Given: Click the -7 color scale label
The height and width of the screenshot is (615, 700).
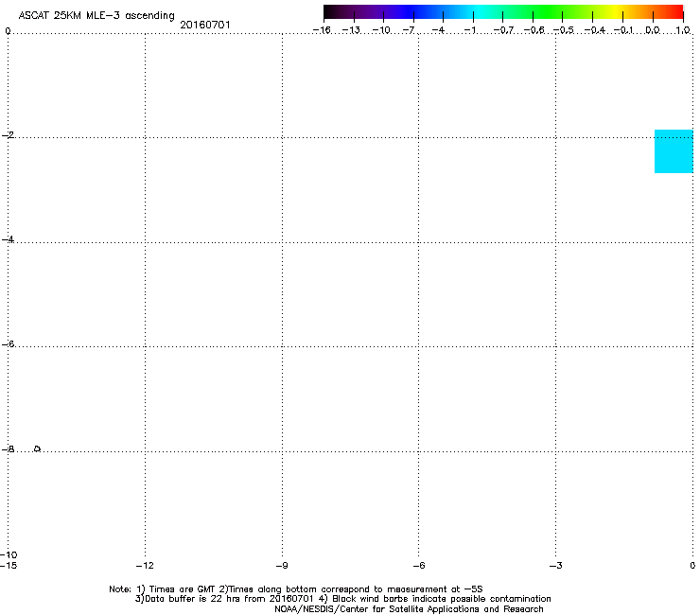Looking at the screenshot, I should tap(409, 30).
